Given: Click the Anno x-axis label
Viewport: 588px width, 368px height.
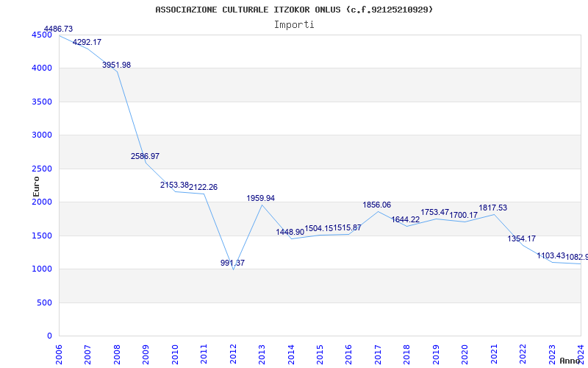Looking at the screenshot, I should pyautogui.click(x=570, y=361).
